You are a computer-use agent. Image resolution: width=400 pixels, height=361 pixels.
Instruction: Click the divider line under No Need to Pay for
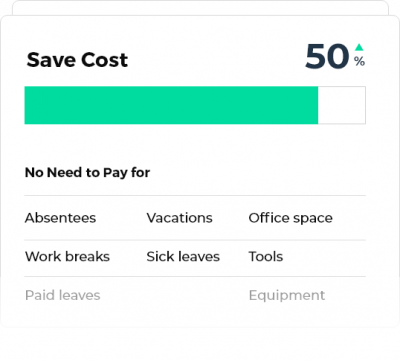click(195, 195)
